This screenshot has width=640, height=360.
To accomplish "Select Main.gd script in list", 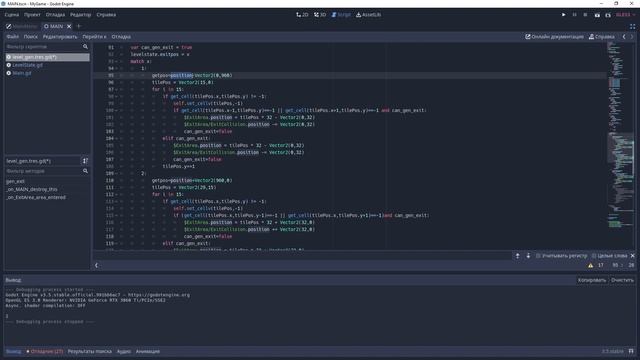I will tap(47, 73).
